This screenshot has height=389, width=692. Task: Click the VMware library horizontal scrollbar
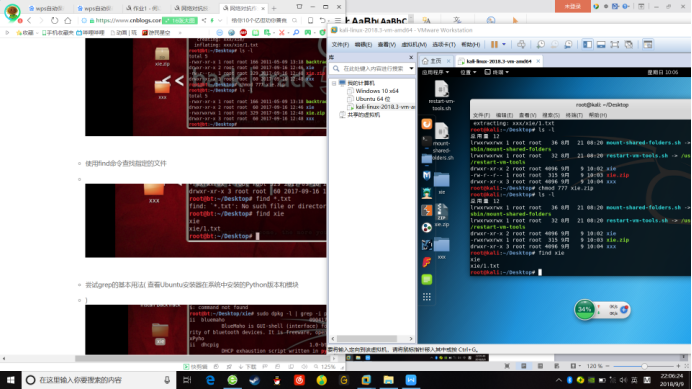coord(366,339)
